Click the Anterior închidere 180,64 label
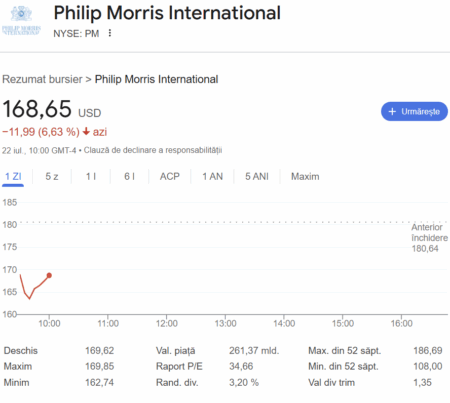 tap(429, 238)
